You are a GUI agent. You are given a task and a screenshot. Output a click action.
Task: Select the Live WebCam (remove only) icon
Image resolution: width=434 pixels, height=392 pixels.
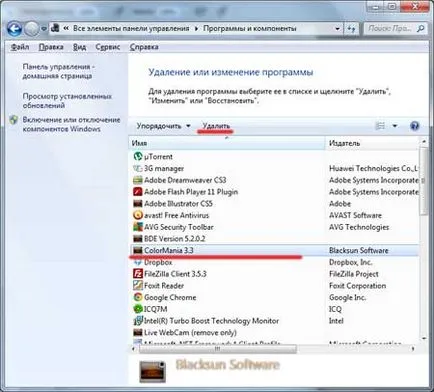point(138,333)
